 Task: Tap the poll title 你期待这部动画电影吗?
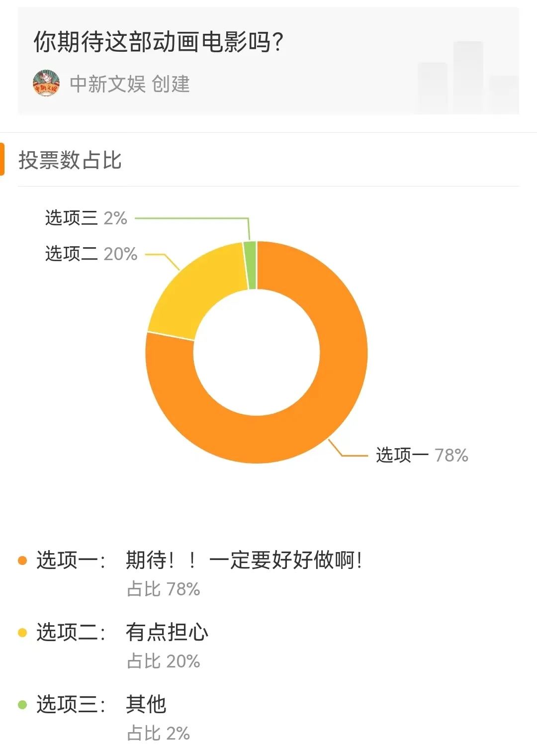click(158, 42)
